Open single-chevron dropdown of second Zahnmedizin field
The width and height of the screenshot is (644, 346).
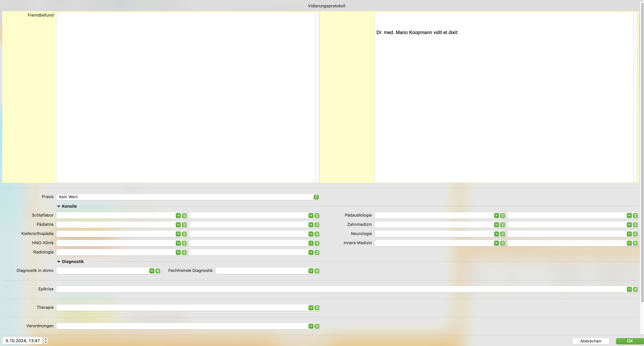point(629,225)
